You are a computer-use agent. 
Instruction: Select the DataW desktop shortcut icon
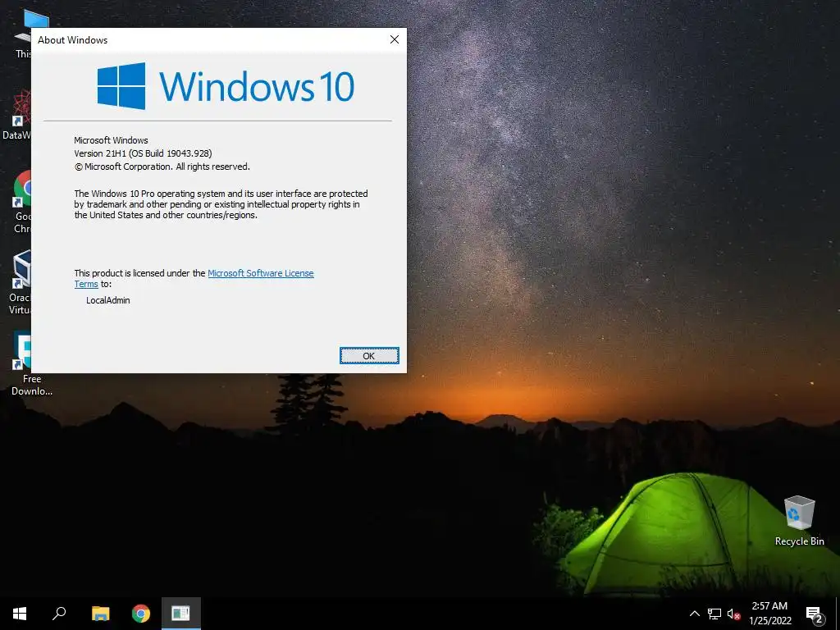(16, 115)
